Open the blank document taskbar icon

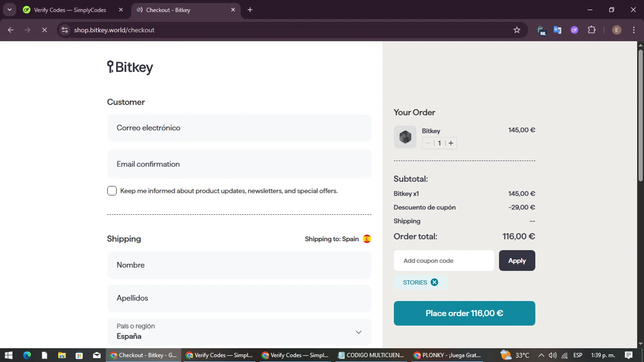(x=44, y=355)
